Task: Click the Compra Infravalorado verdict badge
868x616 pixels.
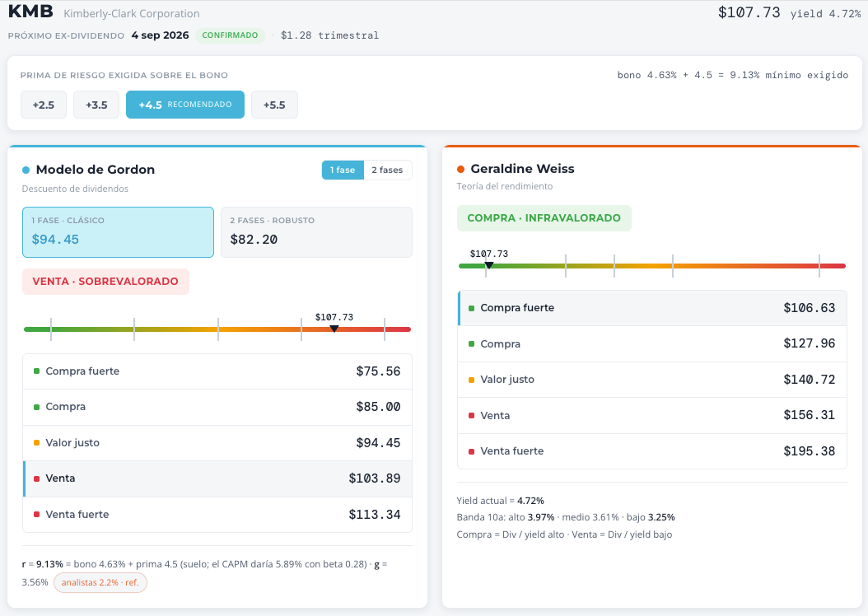Action: point(544,218)
